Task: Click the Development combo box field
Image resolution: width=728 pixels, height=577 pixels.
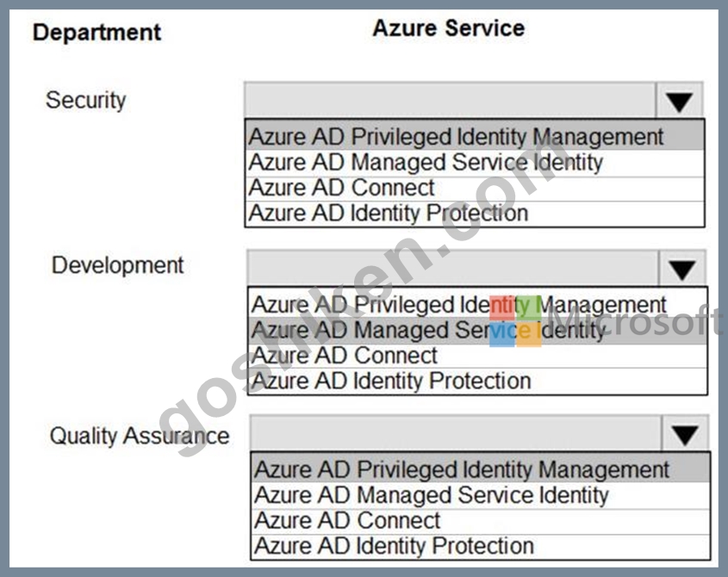Action: point(452,269)
